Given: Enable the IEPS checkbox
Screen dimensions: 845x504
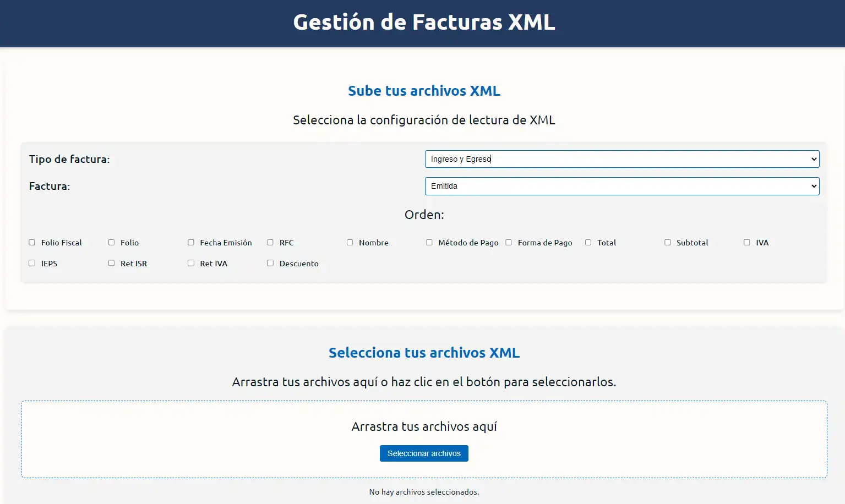Looking at the screenshot, I should point(32,263).
